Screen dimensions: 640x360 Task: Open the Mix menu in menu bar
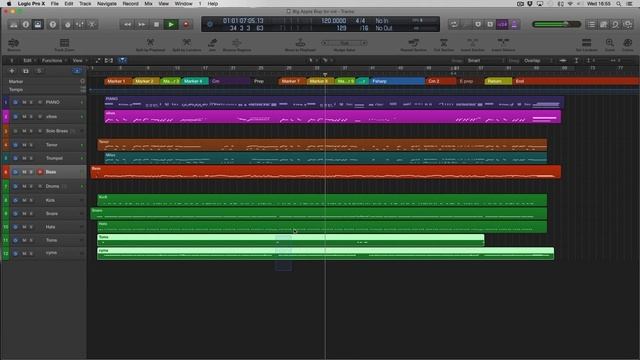(149, 4)
